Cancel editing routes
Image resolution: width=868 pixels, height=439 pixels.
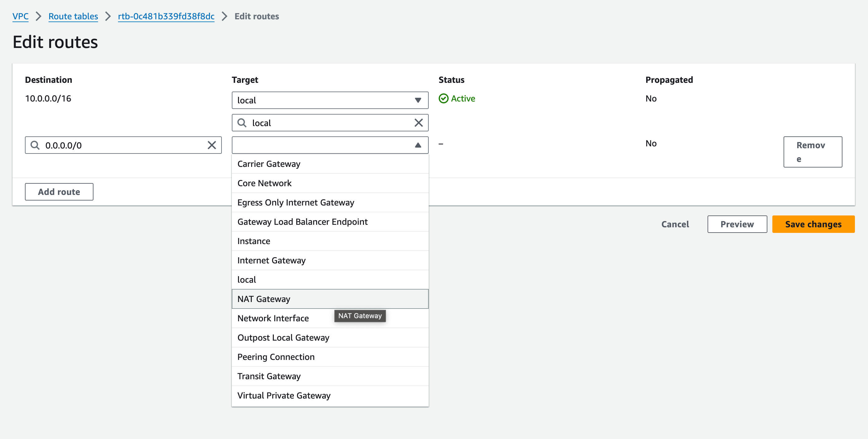(675, 224)
